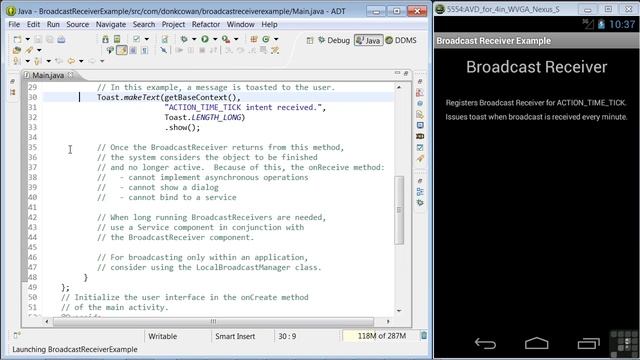Open the Help menu
The image size is (640, 360).
269,24
